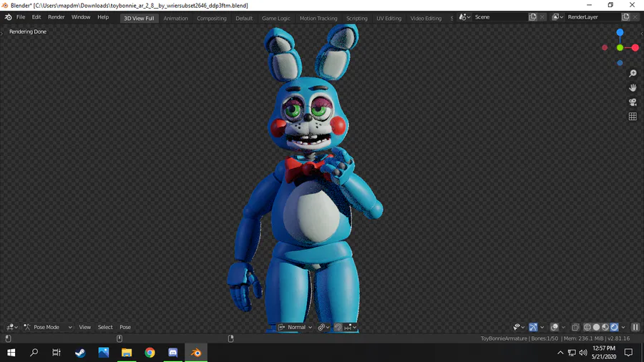644x362 pixels.
Task: Switch to the Compositing workspace tab
Action: click(x=212, y=18)
